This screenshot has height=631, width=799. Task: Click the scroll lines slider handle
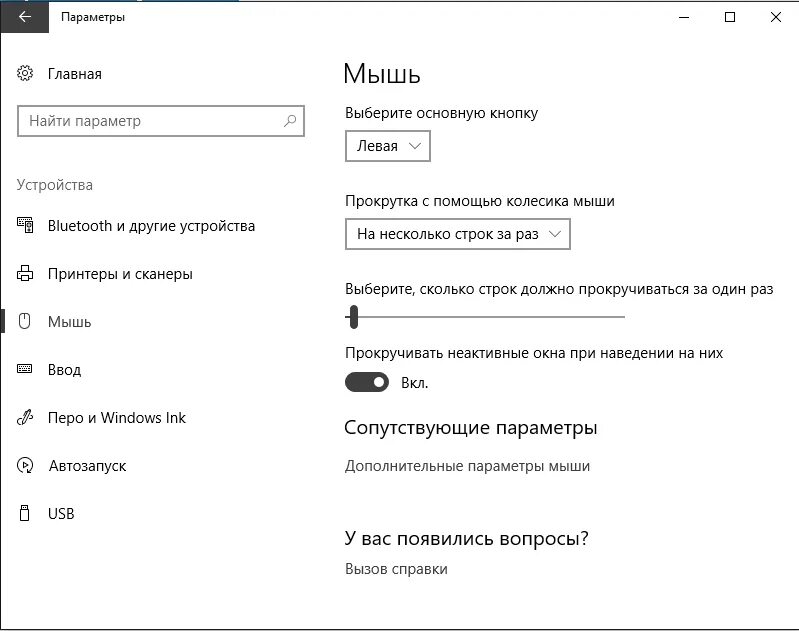(354, 317)
